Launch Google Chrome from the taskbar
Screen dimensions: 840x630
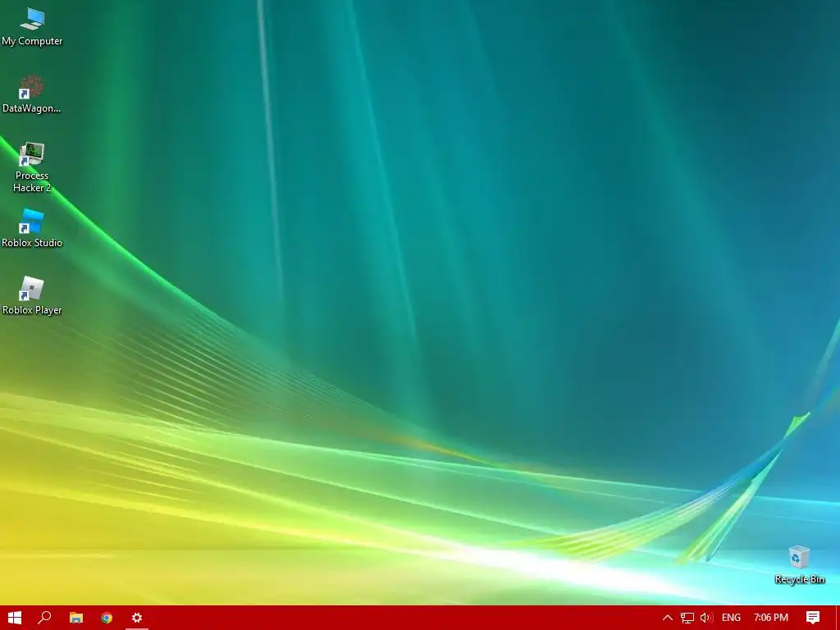click(107, 618)
